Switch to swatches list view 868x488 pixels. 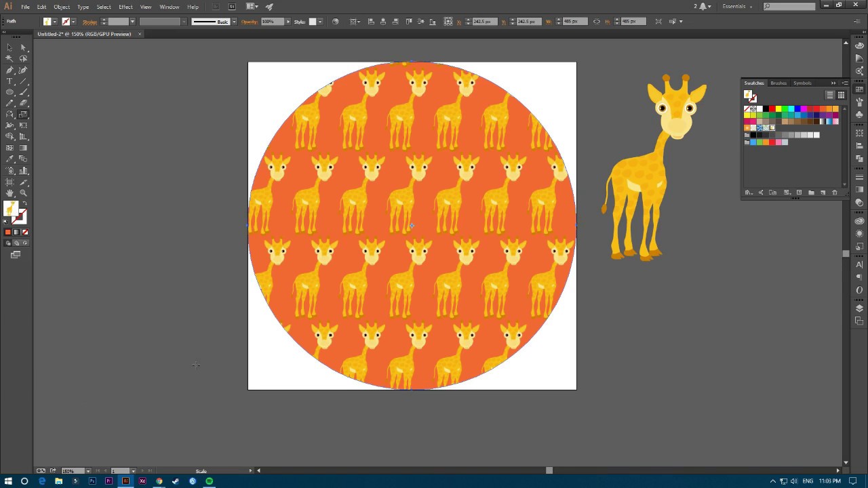coord(830,95)
